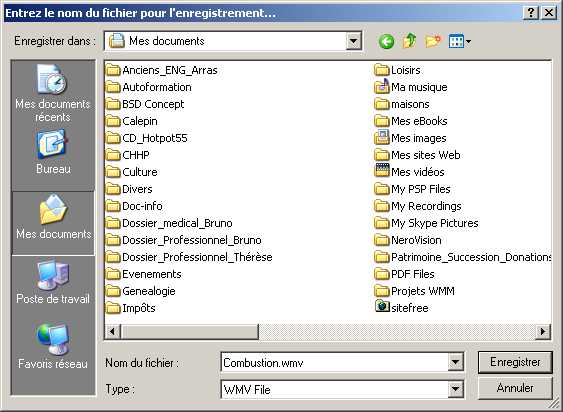Go back using the green arrow icon

point(386,42)
